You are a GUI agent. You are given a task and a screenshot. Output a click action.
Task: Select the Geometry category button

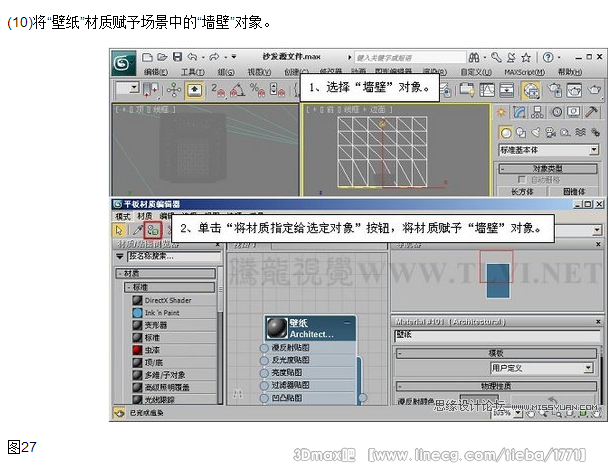click(506, 133)
